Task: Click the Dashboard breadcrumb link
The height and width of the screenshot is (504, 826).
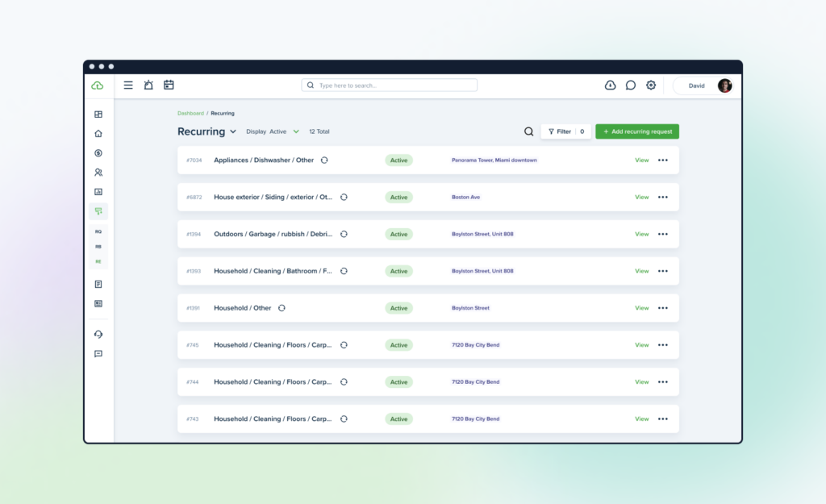Action: click(x=190, y=113)
